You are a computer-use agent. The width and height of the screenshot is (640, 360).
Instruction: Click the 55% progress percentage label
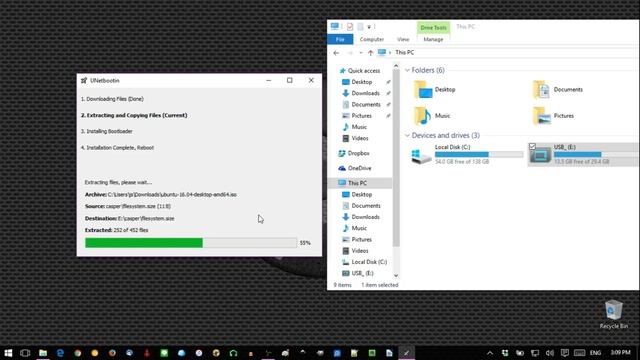[x=305, y=243]
